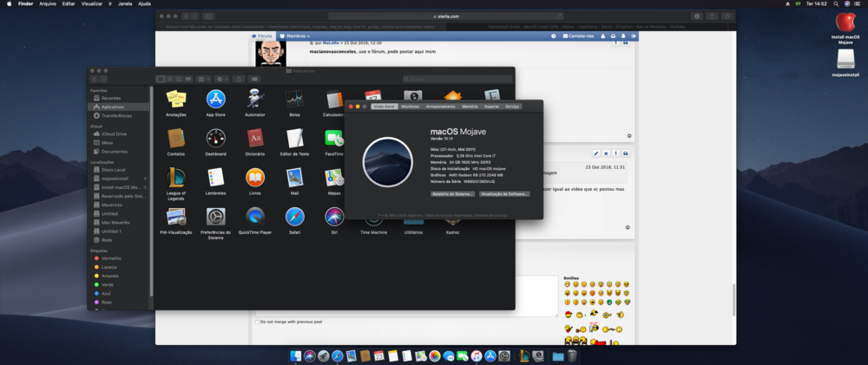The image size is (868, 365).
Task: Open the Dicionário app icon
Action: pos(254,138)
